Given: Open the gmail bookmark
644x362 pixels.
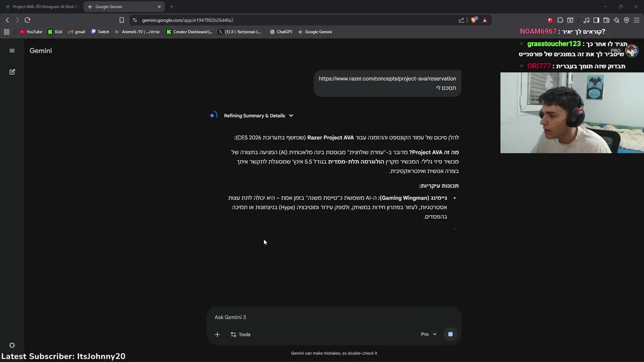Looking at the screenshot, I should tap(76, 32).
